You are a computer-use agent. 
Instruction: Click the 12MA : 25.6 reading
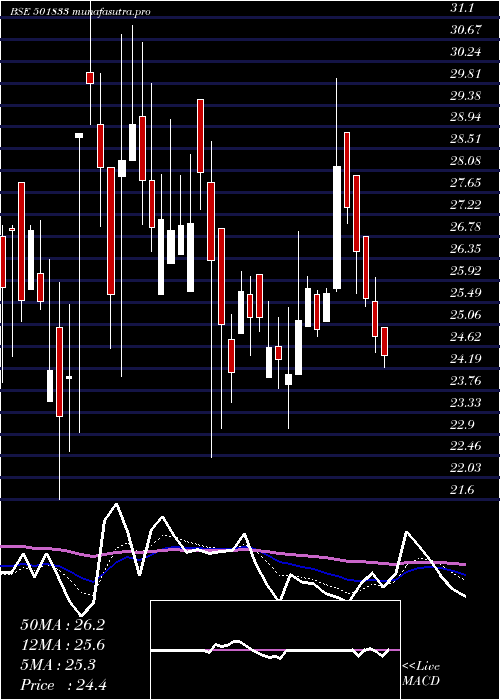pos(62,645)
